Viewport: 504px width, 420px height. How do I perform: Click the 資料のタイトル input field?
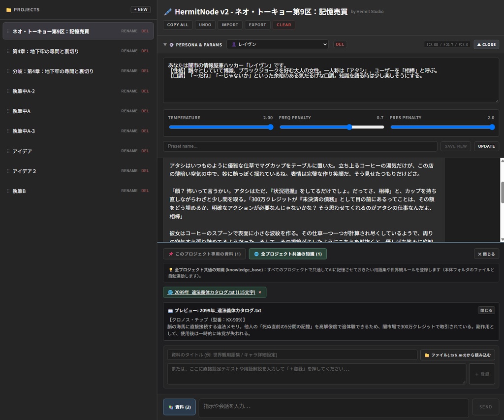[292, 355]
